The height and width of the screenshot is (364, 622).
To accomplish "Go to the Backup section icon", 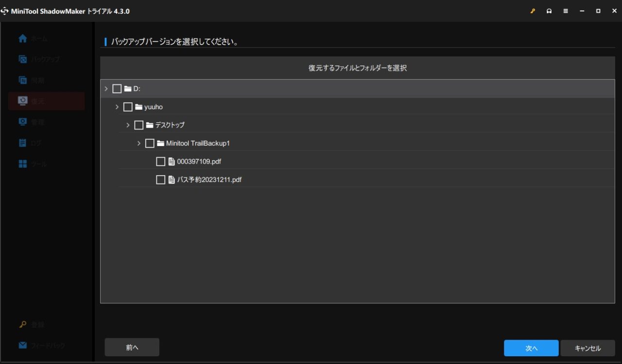I will [x=22, y=59].
